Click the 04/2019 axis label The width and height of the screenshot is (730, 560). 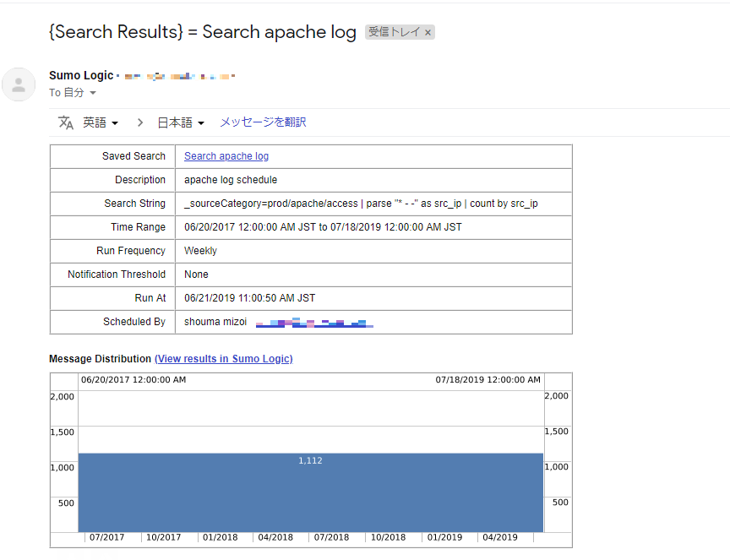pos(500,537)
